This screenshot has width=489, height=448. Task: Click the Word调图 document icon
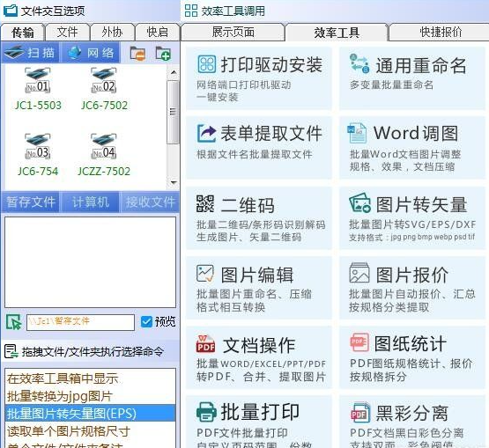[357, 133]
